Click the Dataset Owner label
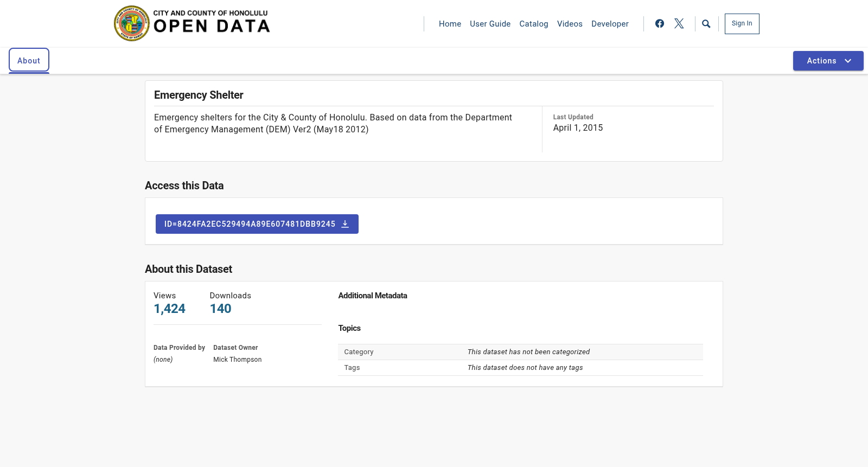Screen dimensions: 868x467 (x=235, y=348)
